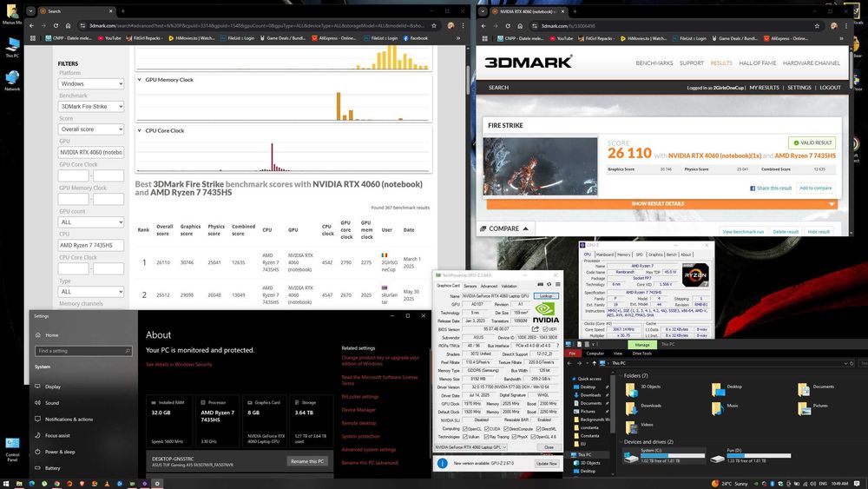Click the Lookup button in GPU-Z
The width and height of the screenshot is (868, 489).
pyautogui.click(x=546, y=296)
